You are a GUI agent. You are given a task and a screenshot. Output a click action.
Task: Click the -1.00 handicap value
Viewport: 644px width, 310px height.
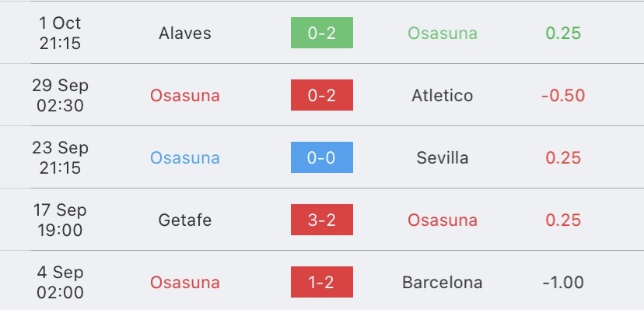coord(563,283)
